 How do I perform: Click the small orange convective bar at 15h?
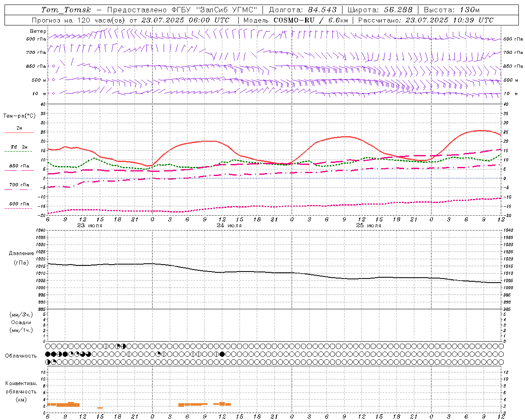[100, 408]
